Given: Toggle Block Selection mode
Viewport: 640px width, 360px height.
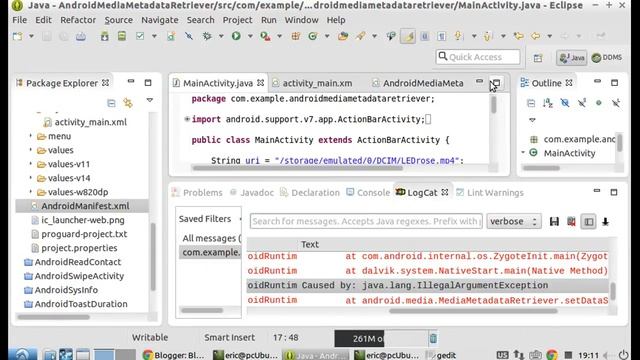Looking at the screenshot, I should coord(424,36).
